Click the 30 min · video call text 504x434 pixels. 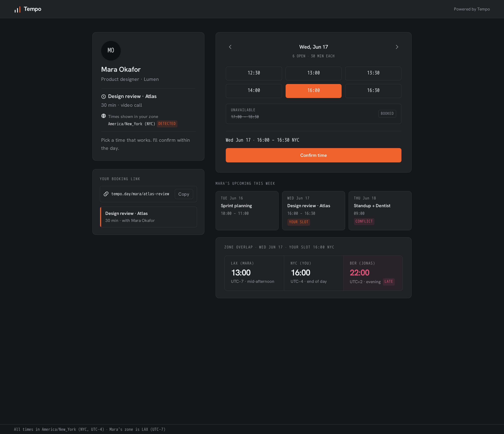(x=121, y=105)
